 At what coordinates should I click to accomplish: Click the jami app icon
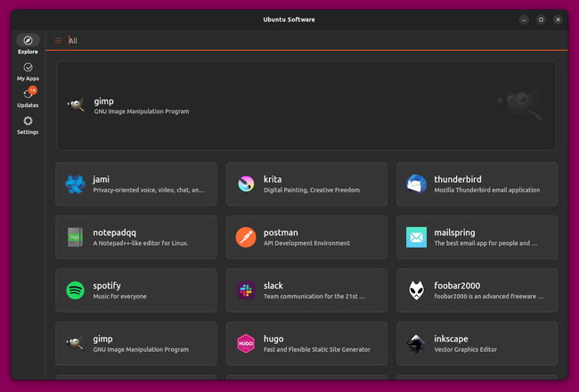[x=75, y=184]
